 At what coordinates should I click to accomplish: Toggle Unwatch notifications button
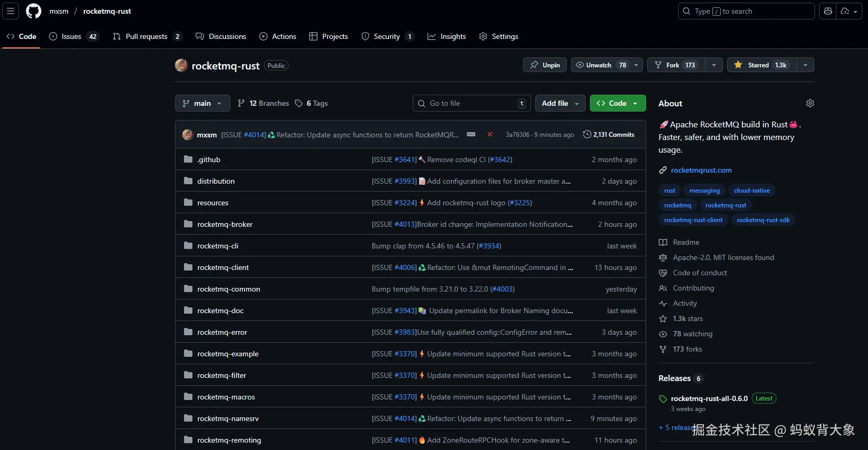coord(600,65)
